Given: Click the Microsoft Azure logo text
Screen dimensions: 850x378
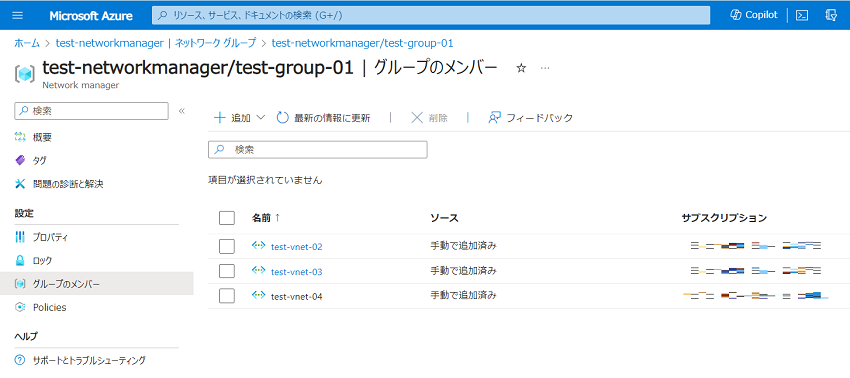Looking at the screenshot, I should [x=91, y=16].
